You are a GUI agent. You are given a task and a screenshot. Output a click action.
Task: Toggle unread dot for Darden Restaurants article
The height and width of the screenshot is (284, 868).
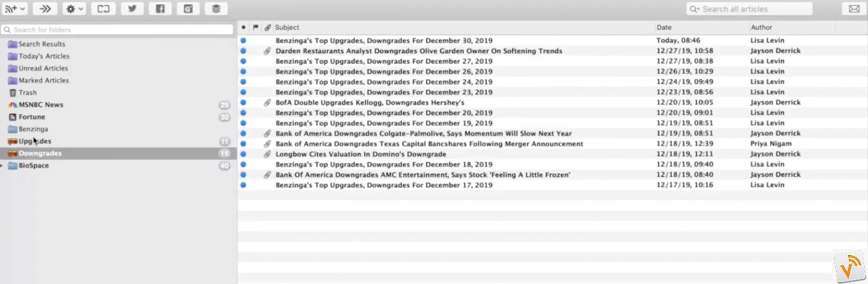243,51
